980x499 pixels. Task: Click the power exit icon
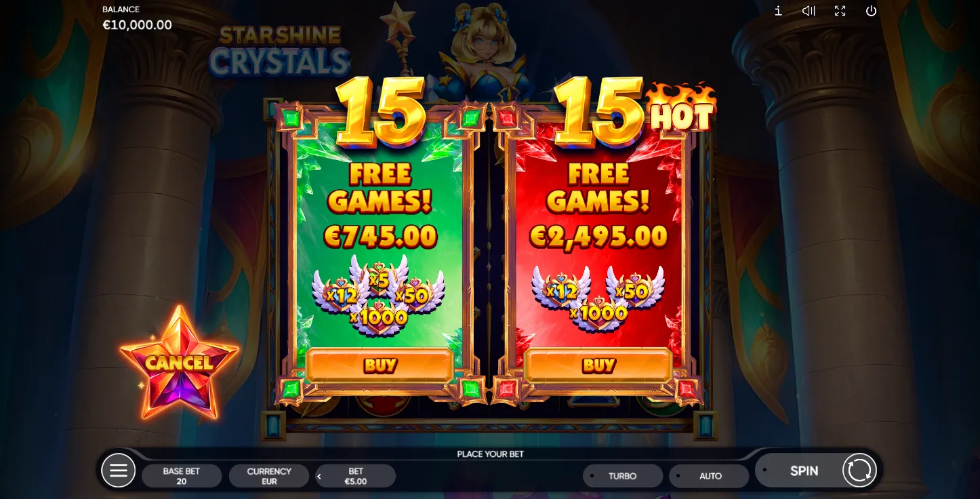(871, 11)
